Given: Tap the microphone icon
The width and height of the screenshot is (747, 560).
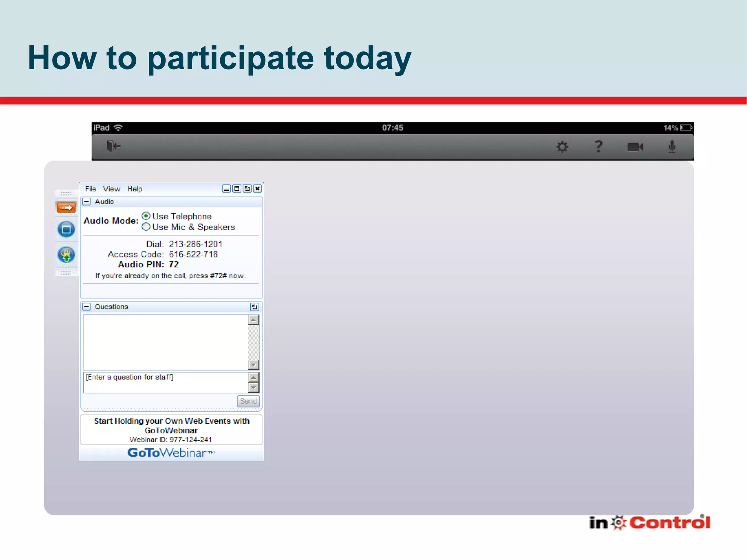Looking at the screenshot, I should (672, 147).
